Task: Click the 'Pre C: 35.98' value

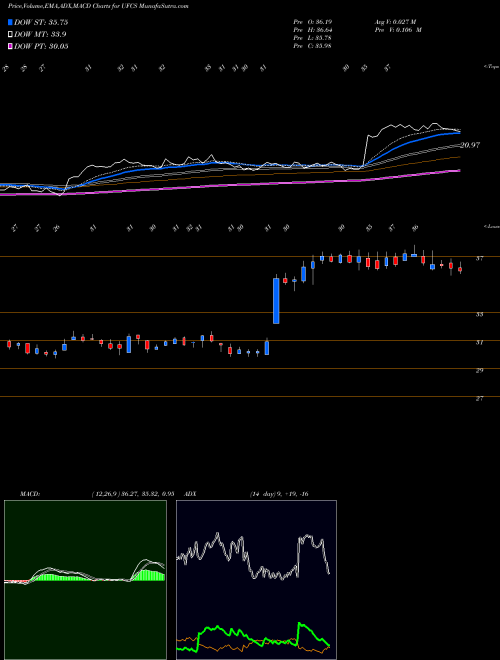Action: point(313,46)
